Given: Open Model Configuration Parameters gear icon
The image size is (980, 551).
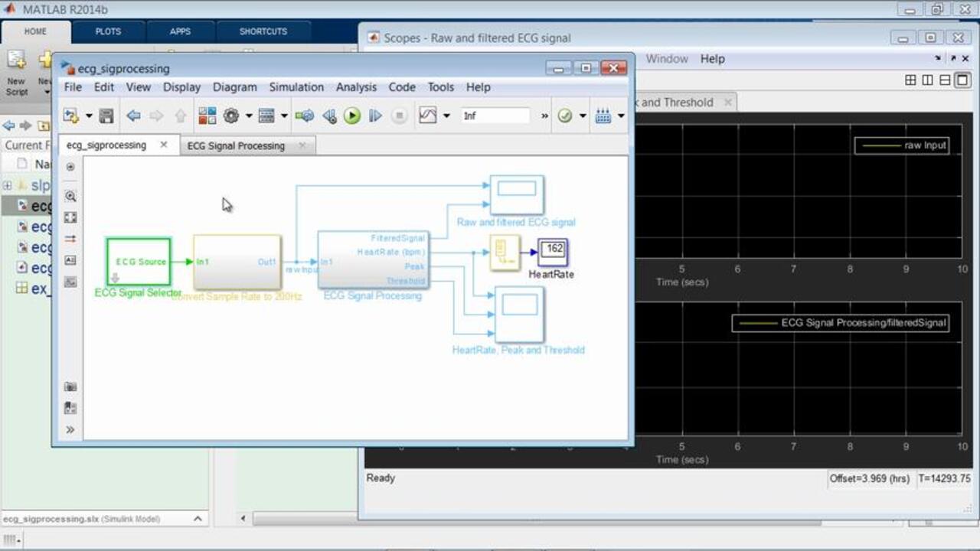Looking at the screenshot, I should click(230, 116).
